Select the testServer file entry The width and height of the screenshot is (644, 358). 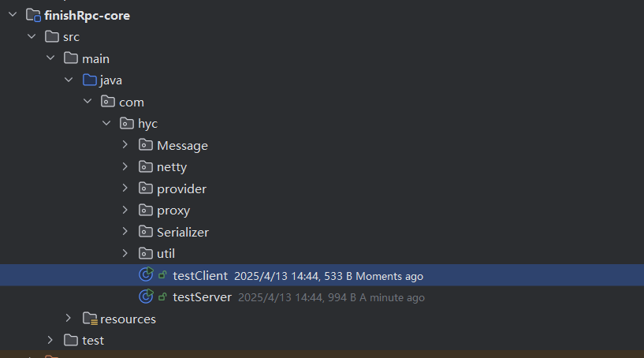[322, 296]
